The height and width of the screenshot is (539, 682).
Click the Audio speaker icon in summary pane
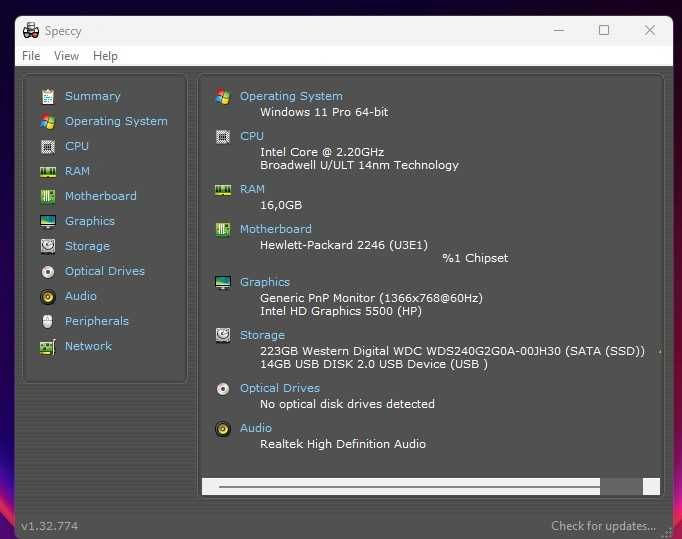click(223, 429)
